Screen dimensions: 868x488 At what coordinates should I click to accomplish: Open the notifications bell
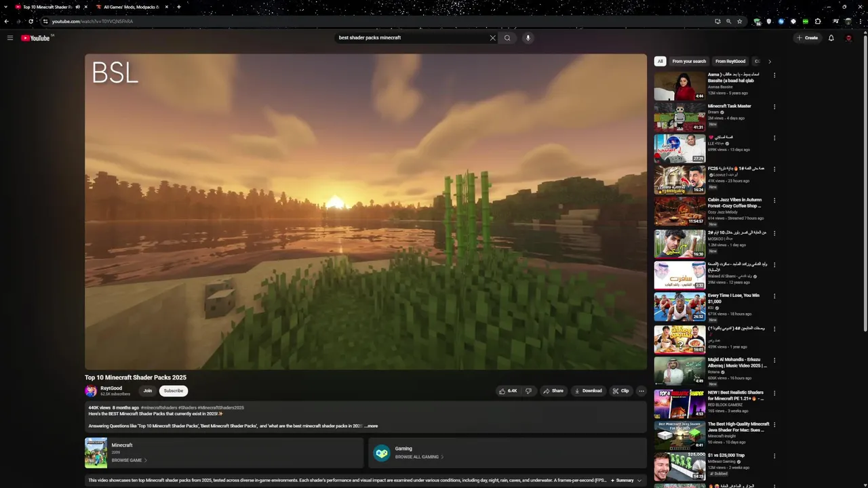tap(831, 38)
